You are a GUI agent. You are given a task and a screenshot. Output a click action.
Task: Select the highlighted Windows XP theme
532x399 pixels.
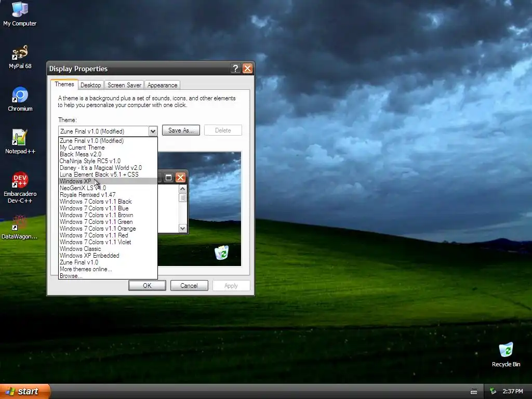tap(108, 181)
